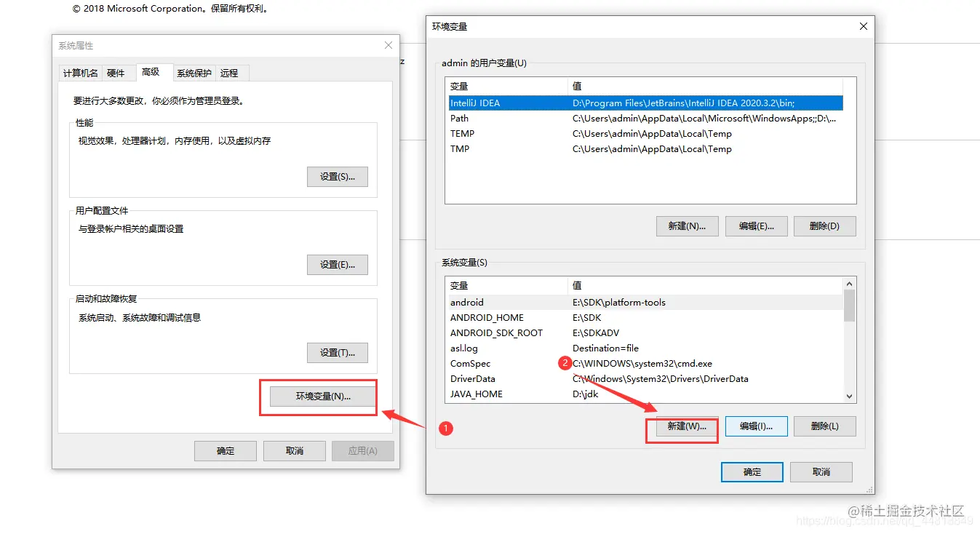This screenshot has height=534, width=980.
Task: Close the 系统属性 dialog
Action: click(x=388, y=45)
